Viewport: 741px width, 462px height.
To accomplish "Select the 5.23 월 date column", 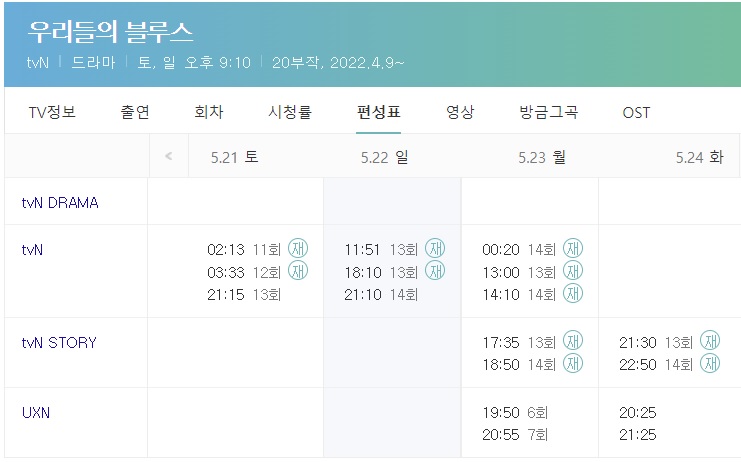I will 542,157.
